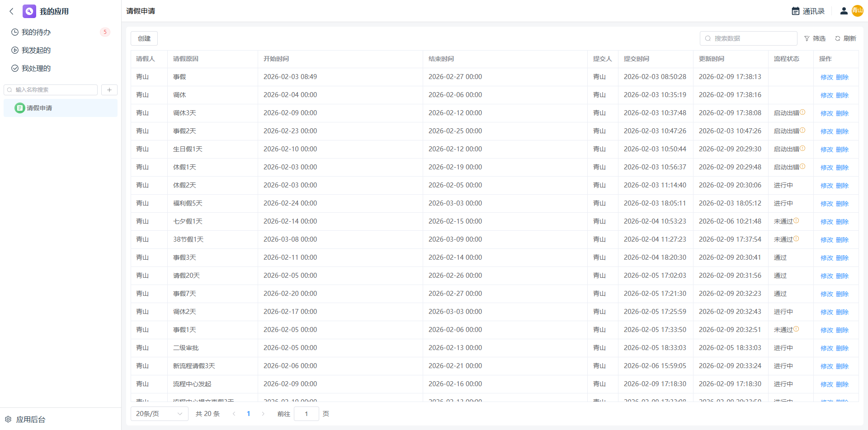
Task: Select 请假申请 in the app list
Action: tap(39, 108)
